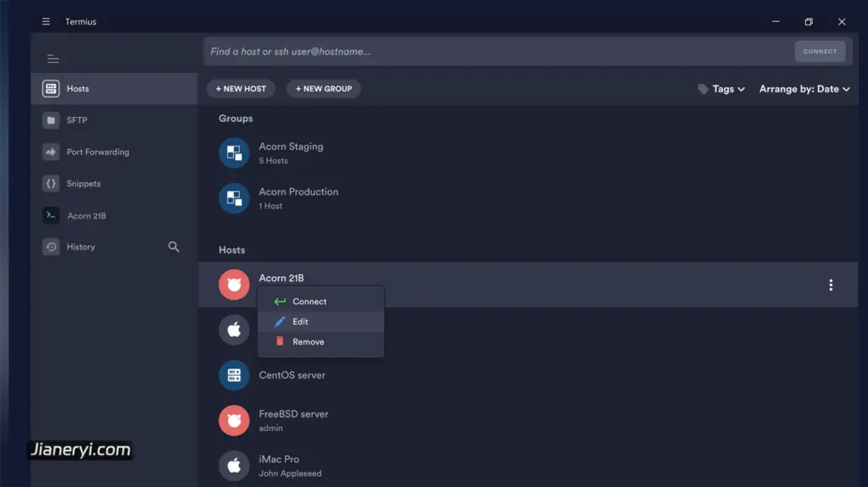The image size is (868, 487).
Task: Click the Acorn Staging group icon
Action: 234,152
